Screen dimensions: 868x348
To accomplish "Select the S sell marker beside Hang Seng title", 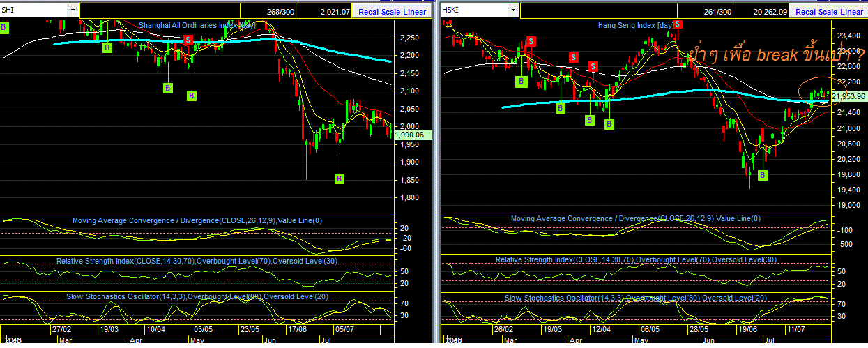I will (677, 24).
